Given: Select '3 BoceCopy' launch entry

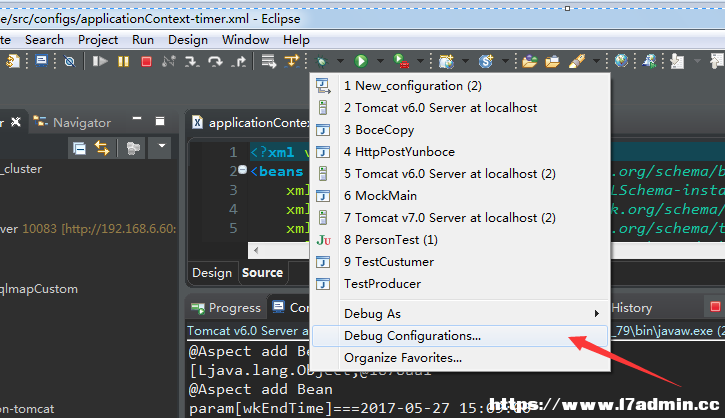Looking at the screenshot, I should click(461, 130).
